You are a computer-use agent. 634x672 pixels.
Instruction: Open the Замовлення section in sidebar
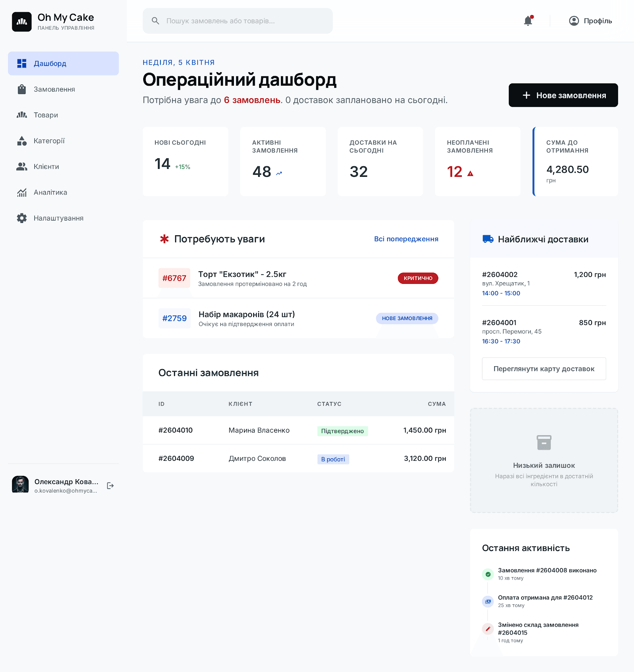pos(54,89)
